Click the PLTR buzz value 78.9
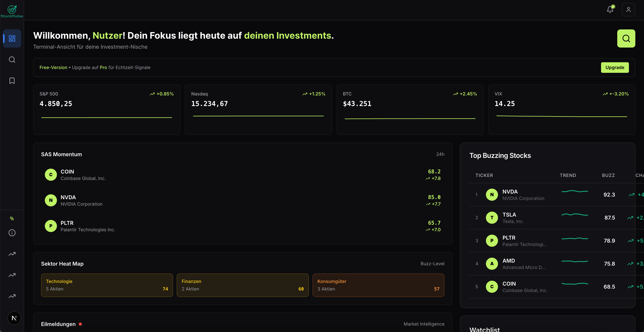The image size is (644, 332). pyautogui.click(x=609, y=241)
